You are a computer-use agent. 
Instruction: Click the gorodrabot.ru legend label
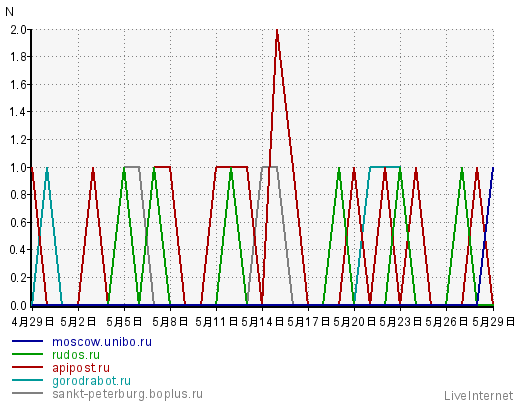pos(91,381)
